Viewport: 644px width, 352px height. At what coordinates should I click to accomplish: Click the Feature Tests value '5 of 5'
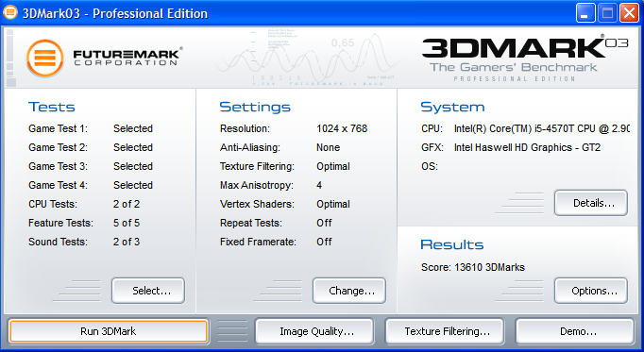click(x=127, y=223)
